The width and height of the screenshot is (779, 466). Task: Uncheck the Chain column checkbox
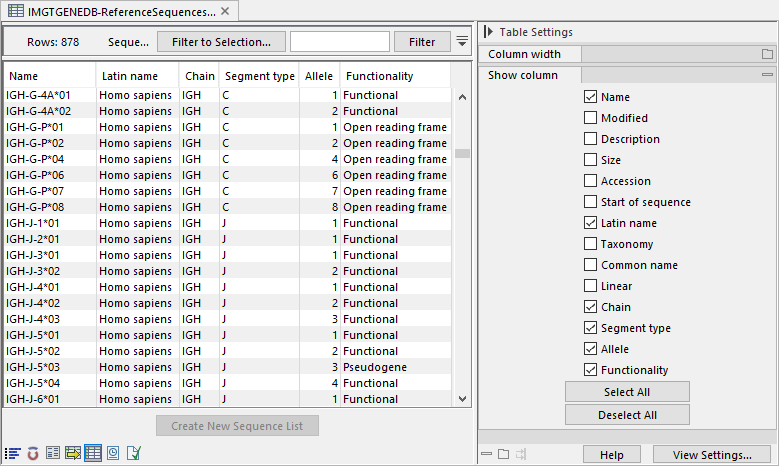590,307
